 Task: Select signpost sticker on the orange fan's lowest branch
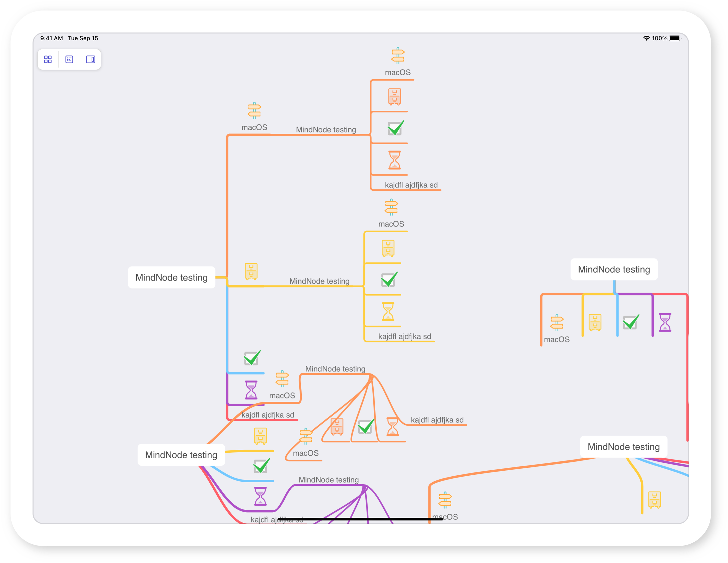click(306, 436)
